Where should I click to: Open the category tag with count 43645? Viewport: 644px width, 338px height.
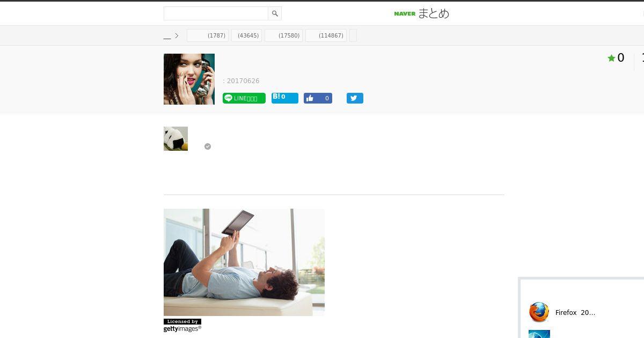(x=247, y=35)
